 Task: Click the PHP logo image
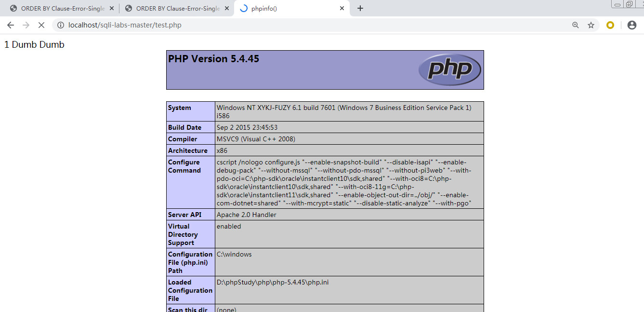tap(450, 70)
